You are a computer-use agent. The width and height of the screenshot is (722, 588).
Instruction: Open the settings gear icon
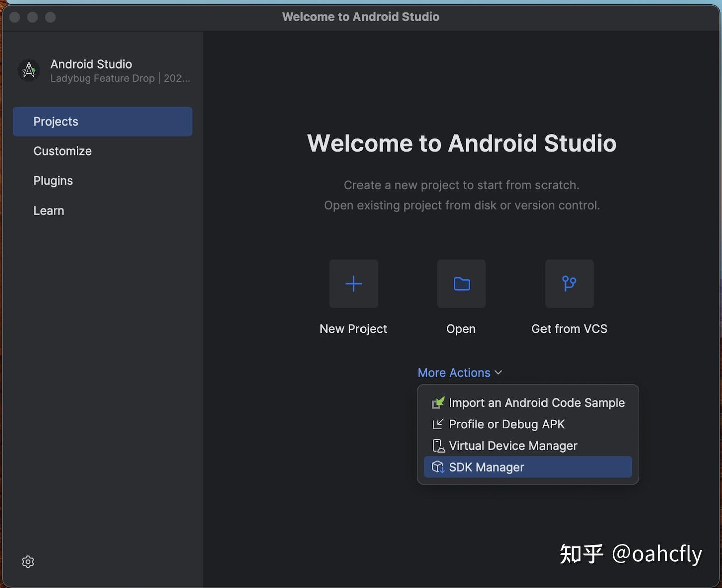[x=28, y=562]
